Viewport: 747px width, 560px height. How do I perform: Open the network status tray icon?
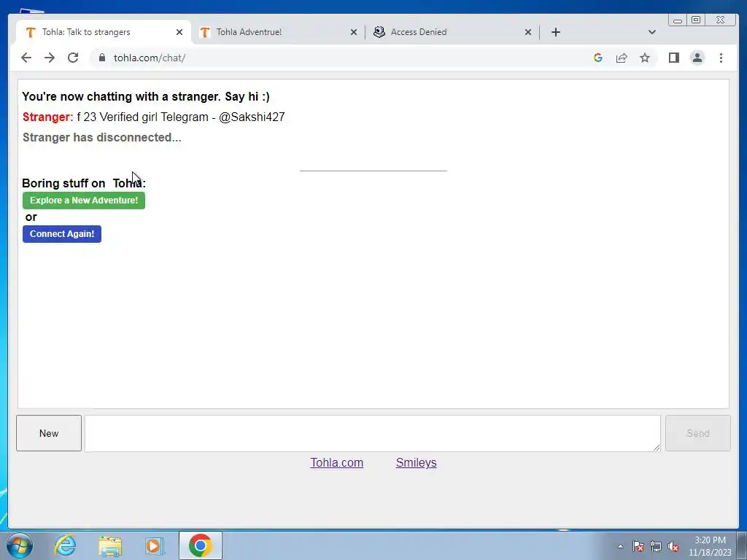(656, 546)
